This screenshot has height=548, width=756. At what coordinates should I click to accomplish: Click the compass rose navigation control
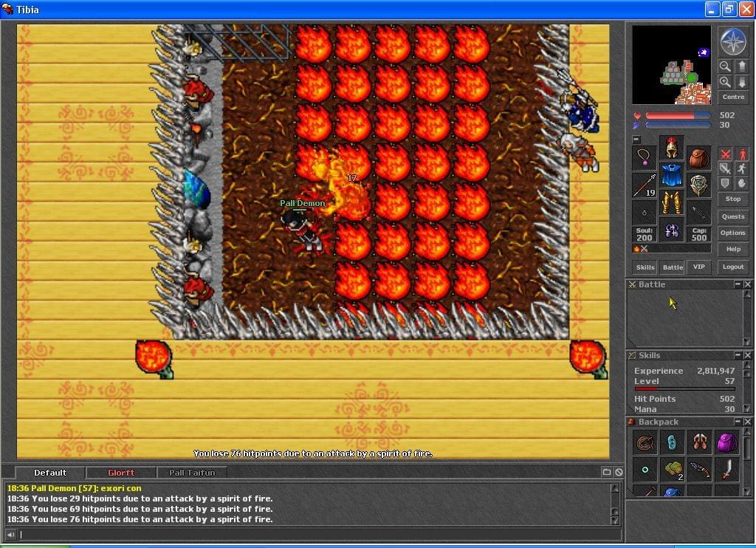pyautogui.click(x=733, y=41)
